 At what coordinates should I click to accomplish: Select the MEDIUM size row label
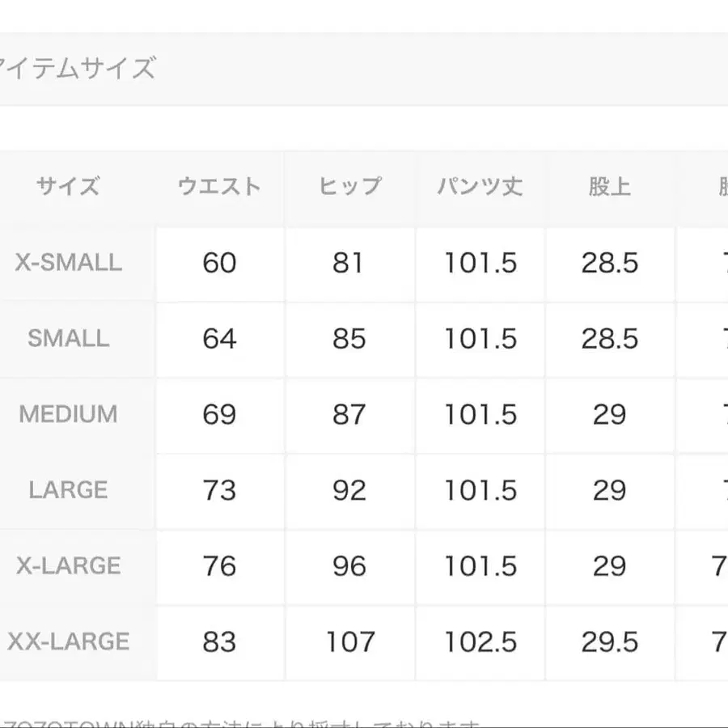(68, 414)
